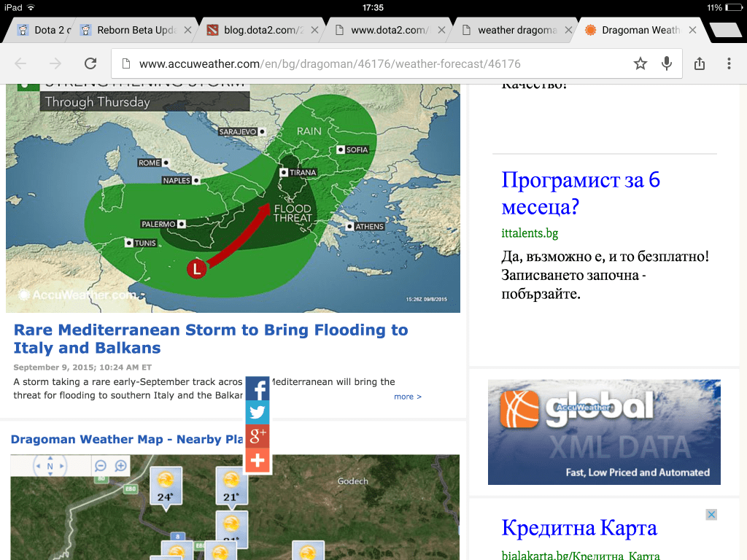The width and height of the screenshot is (747, 560).
Task: Share via Google Plus icon
Action: point(258,437)
